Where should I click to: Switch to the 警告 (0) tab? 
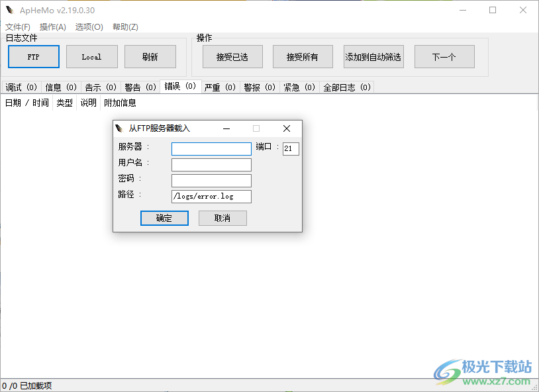[140, 87]
